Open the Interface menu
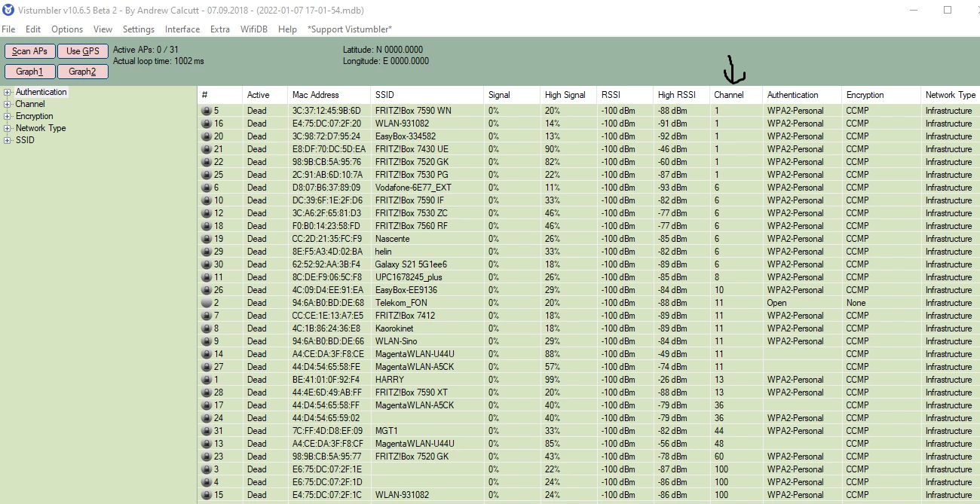The width and height of the screenshot is (980, 504). [x=182, y=29]
